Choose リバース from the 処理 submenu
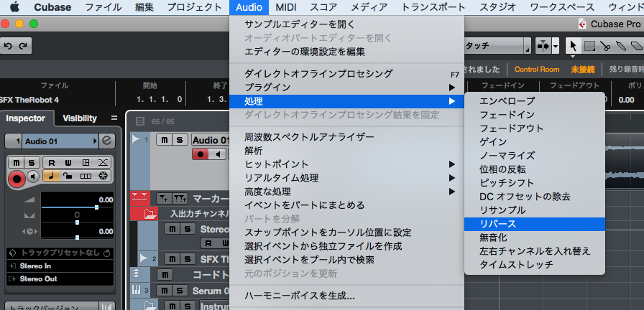644x310 pixels. (x=535, y=224)
